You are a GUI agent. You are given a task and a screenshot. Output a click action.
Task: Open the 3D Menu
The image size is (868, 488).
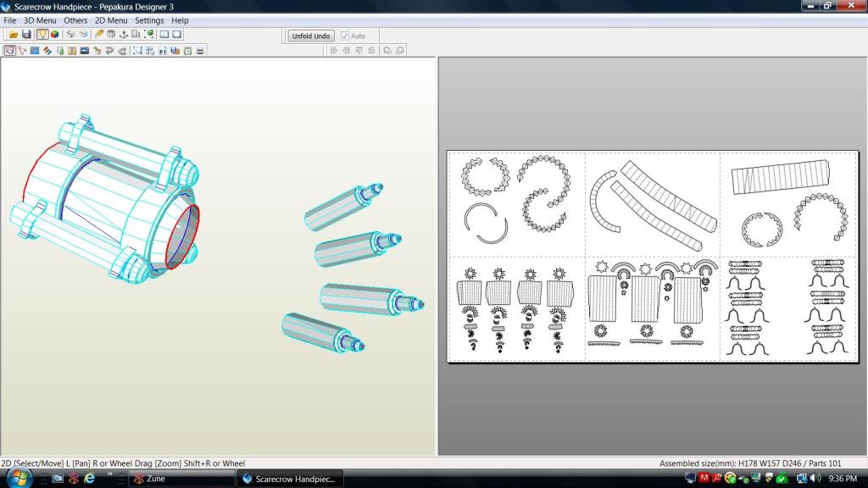tap(40, 20)
